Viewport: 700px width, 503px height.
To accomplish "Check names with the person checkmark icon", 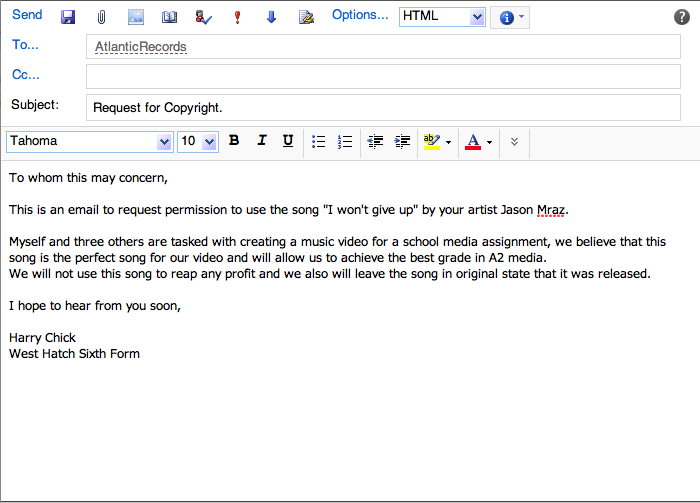I will click(x=204, y=17).
